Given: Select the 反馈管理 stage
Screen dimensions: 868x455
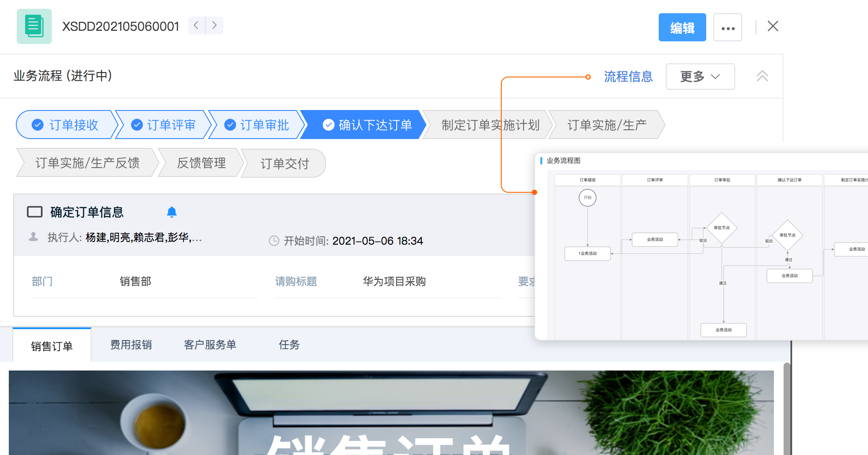Looking at the screenshot, I should click(x=201, y=163).
